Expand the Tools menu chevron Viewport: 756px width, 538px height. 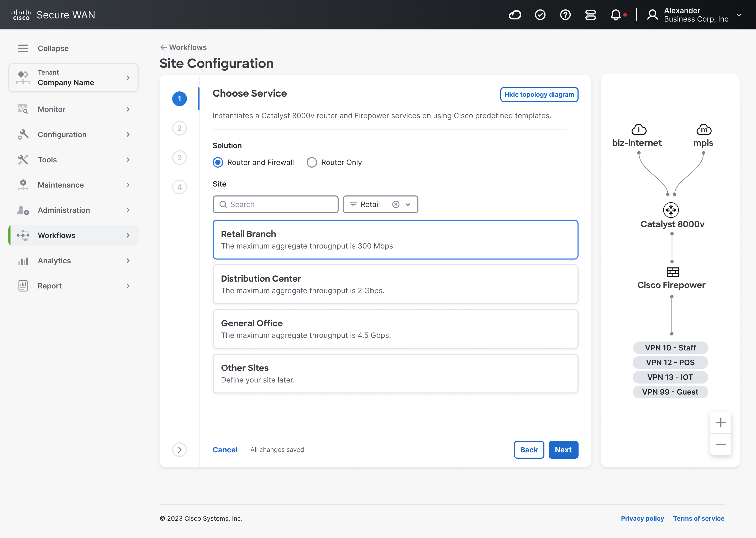click(128, 160)
